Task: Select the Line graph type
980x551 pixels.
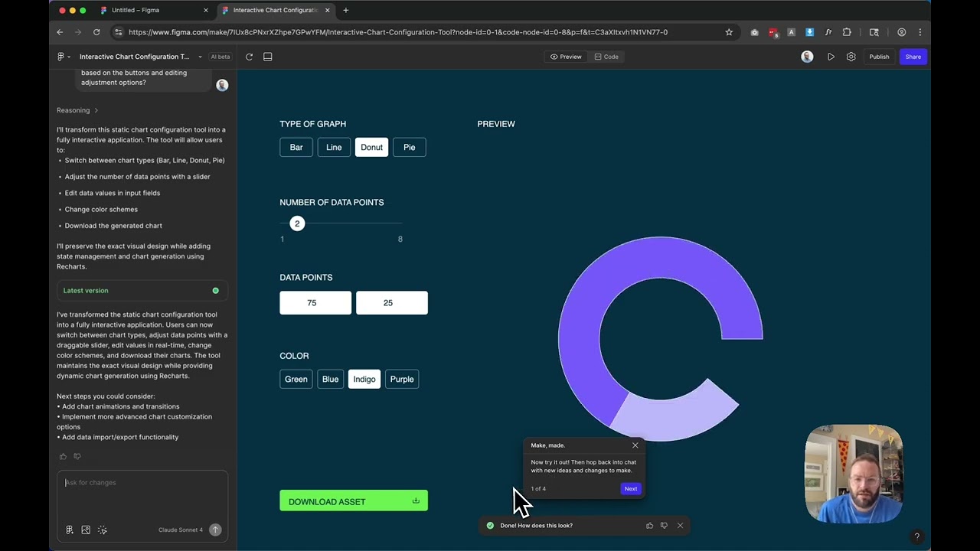Action: [334, 148]
